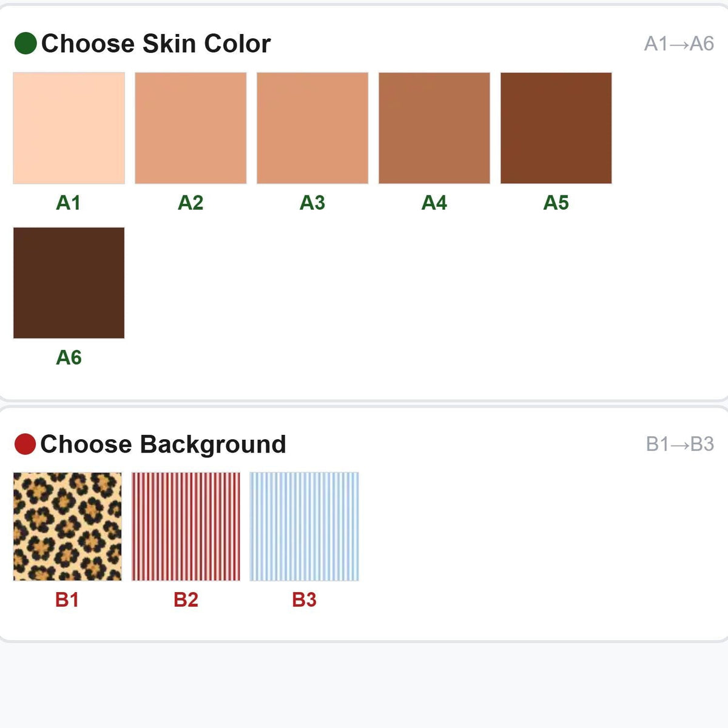Click the Choose Background heading
Viewport: 728px width, 728px height.
pos(163,444)
